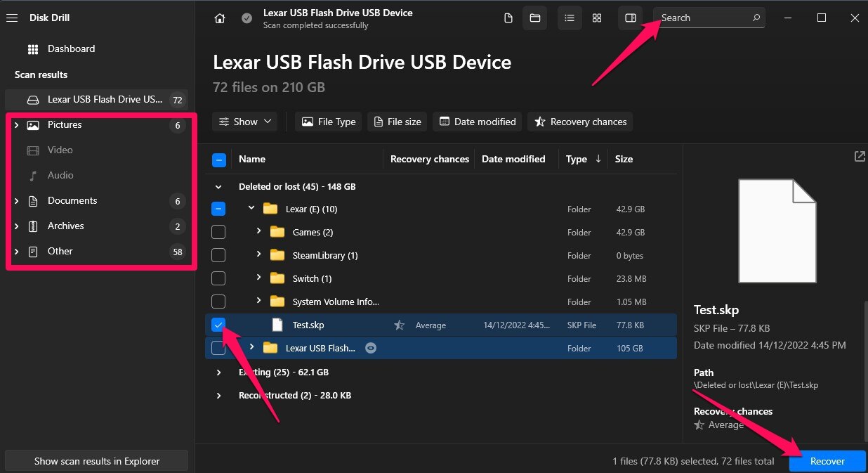Filter by Recovery chances
868x473 pixels.
(580, 122)
